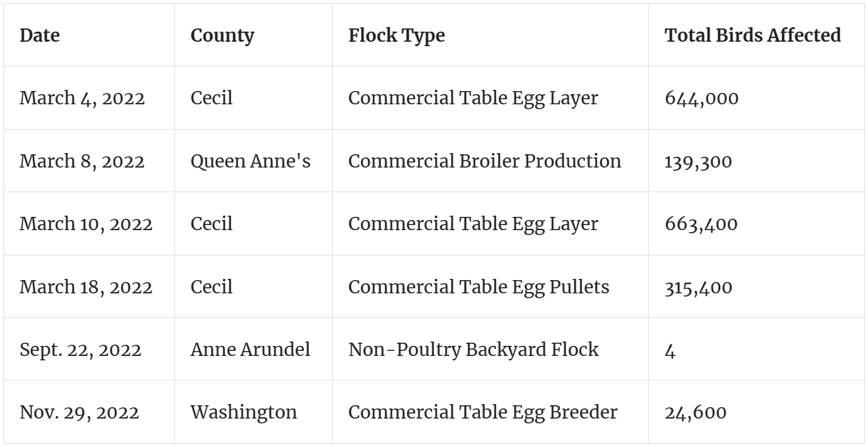Image resolution: width=868 pixels, height=447 pixels.
Task: Click the Commercial Table Egg Pullets cell
Action: 478,287
